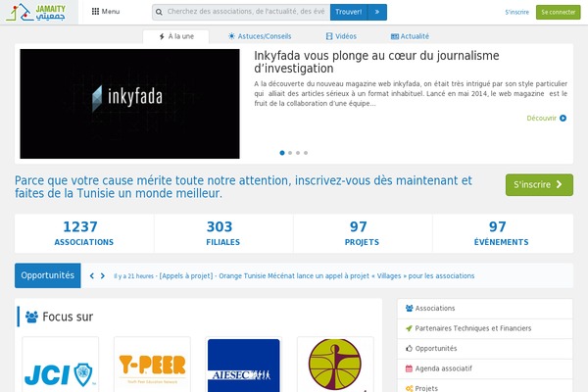This screenshot has width=588, height=392.
Task: Switch to the A la une tab
Action: (175, 36)
